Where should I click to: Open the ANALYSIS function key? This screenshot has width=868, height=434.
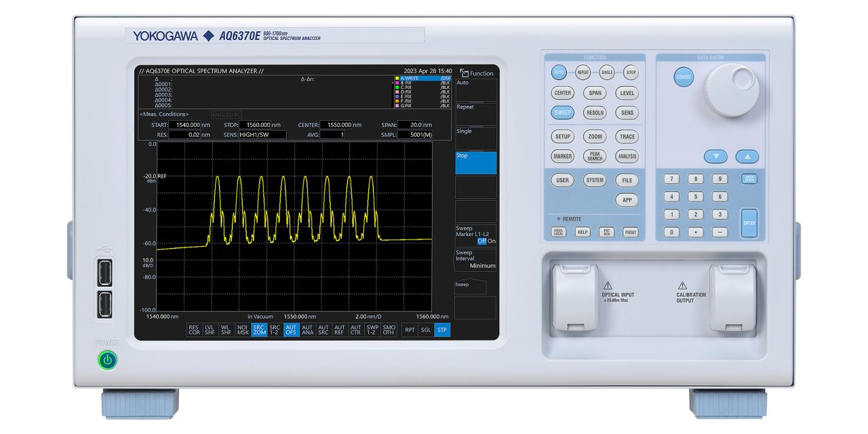(x=627, y=156)
